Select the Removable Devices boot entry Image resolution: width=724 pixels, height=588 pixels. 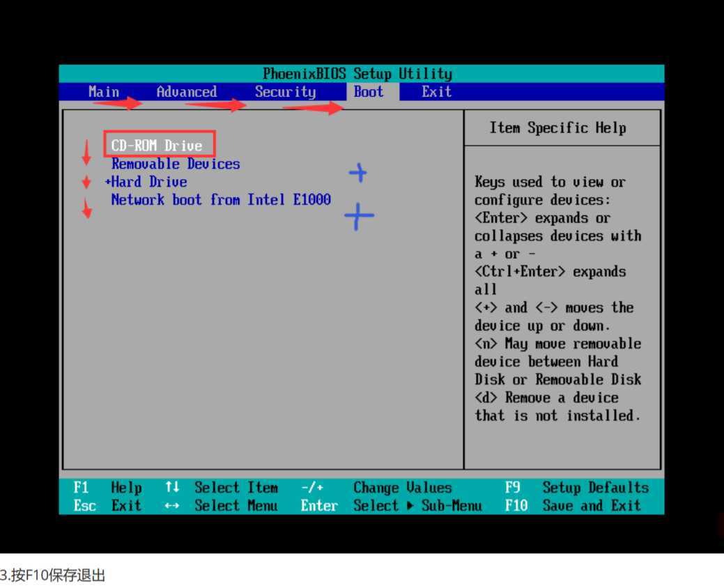(x=176, y=164)
